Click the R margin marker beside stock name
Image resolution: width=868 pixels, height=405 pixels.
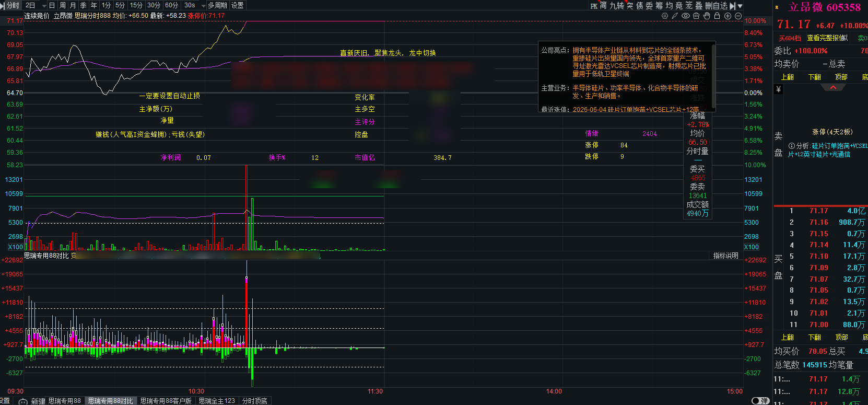777,7
